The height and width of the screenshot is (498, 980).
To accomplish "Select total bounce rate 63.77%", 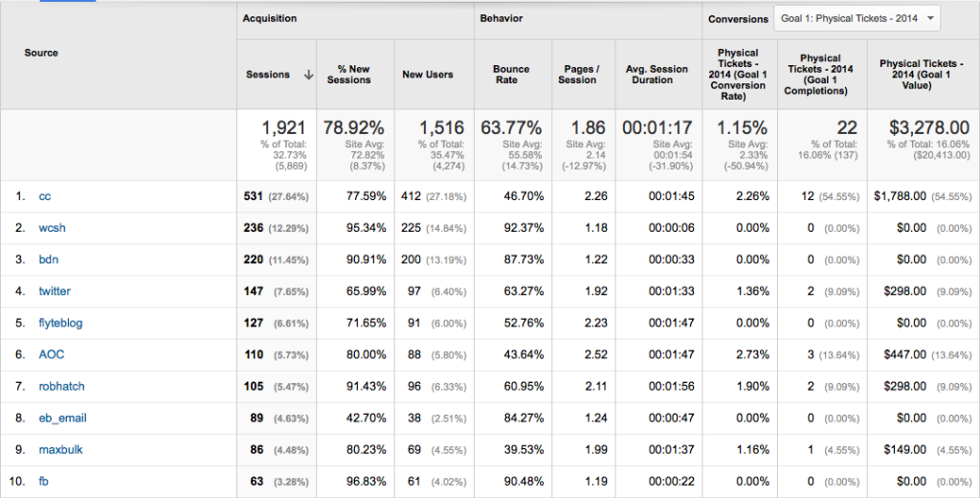I will coord(511,127).
